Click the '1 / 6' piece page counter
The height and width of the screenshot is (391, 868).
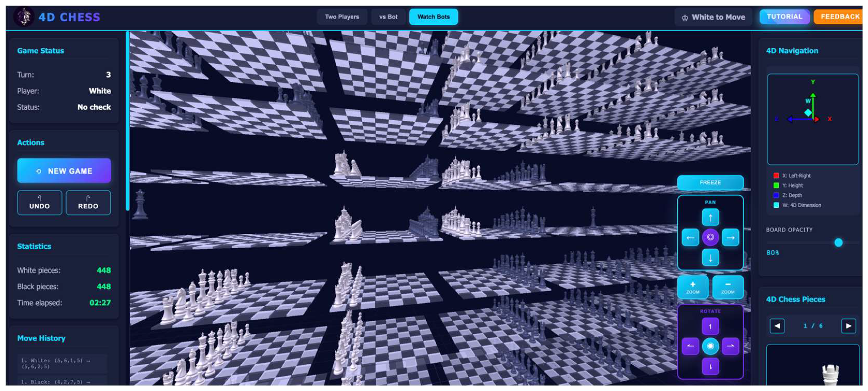(x=813, y=326)
